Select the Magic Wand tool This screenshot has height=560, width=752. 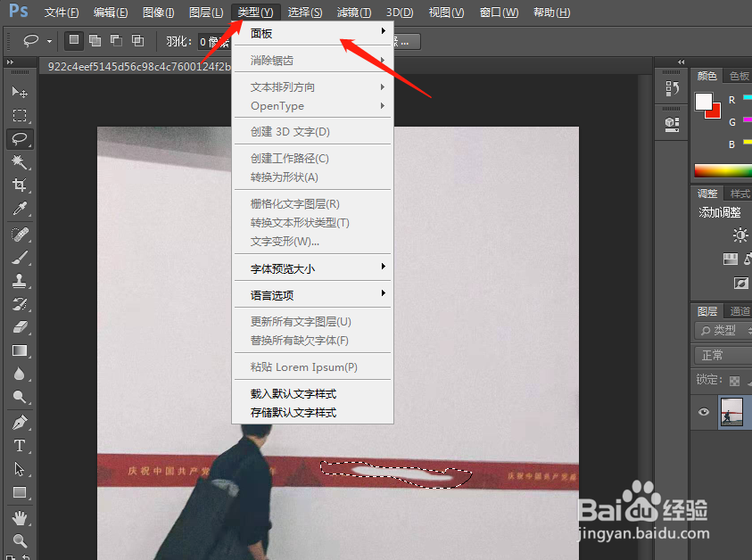coord(20,161)
